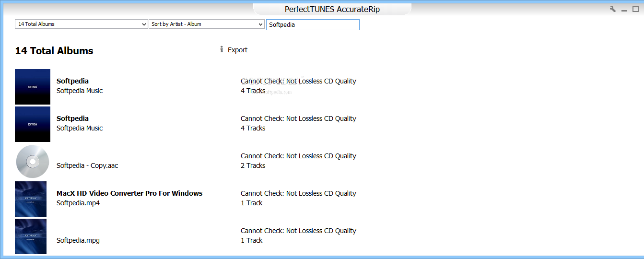Screen dimensions: 644x259
Task: Click the '14 Total Albums' heading
Action: click(54, 51)
